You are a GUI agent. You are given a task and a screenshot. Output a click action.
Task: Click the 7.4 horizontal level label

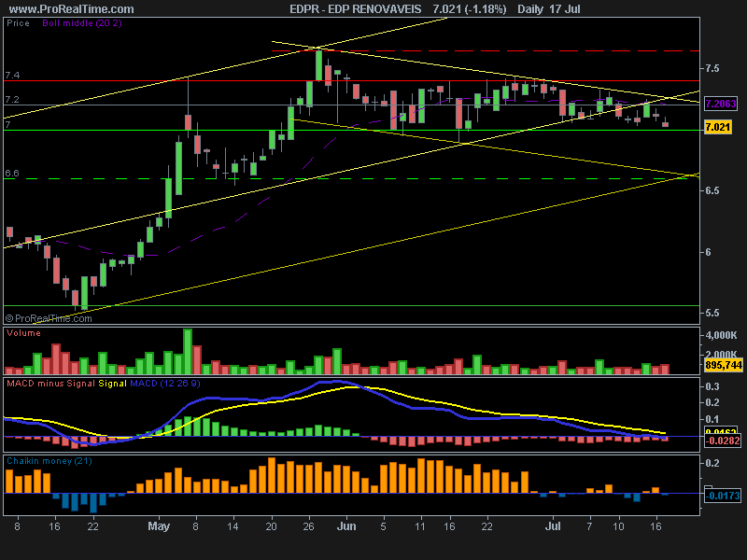click(x=12, y=76)
